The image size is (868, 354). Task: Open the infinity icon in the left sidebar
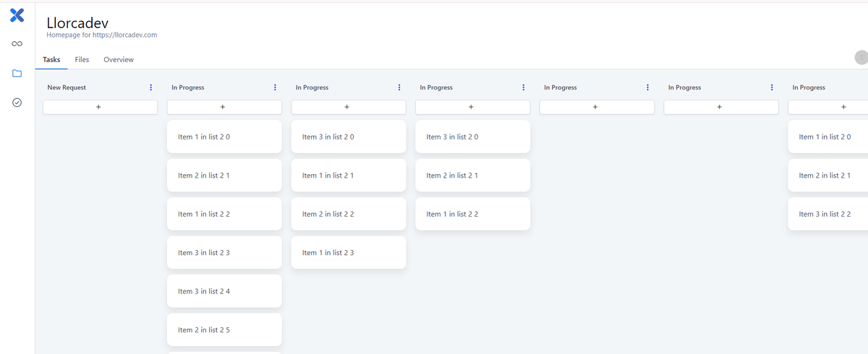coord(17,44)
